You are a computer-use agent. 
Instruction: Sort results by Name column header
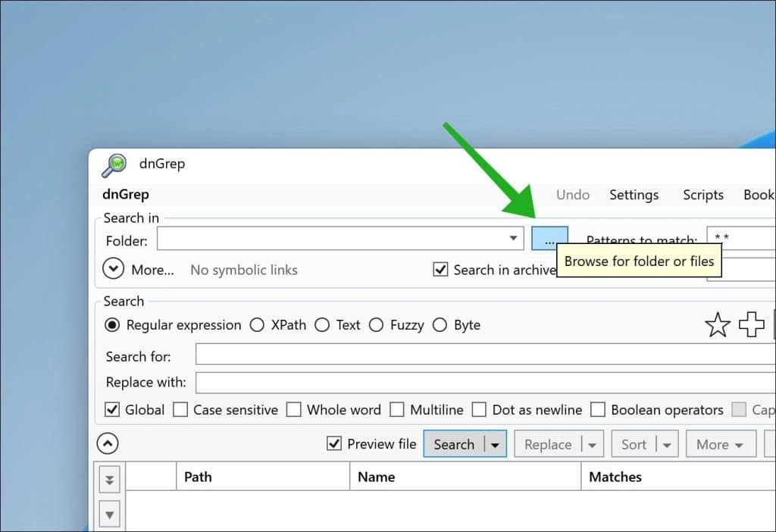(465, 477)
